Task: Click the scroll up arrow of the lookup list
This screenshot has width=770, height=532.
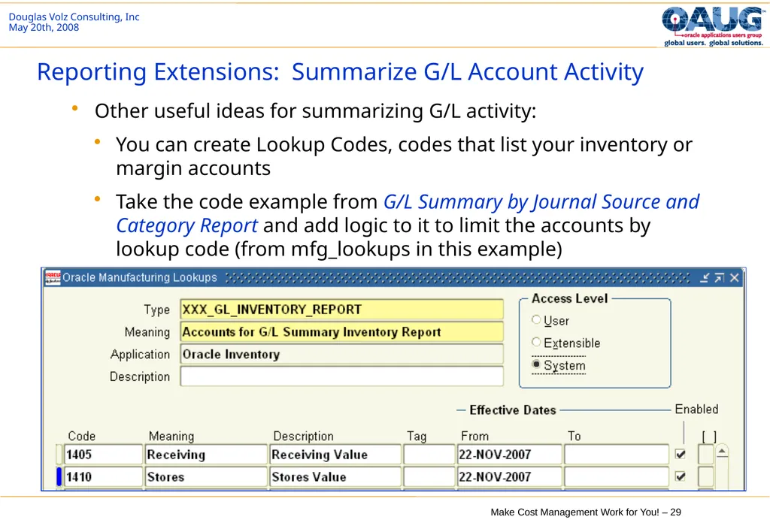Action: [721, 452]
